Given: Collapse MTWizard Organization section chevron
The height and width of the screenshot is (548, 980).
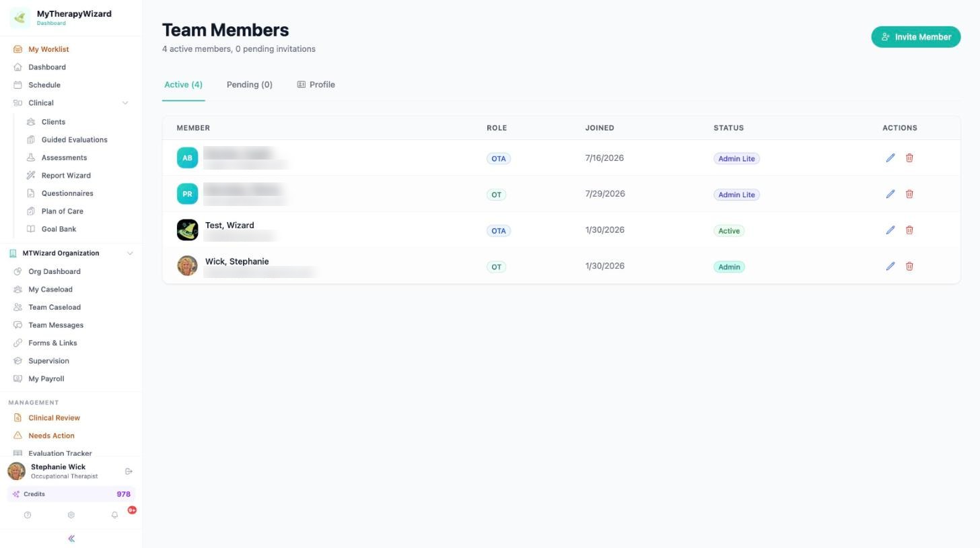Looking at the screenshot, I should click(130, 253).
